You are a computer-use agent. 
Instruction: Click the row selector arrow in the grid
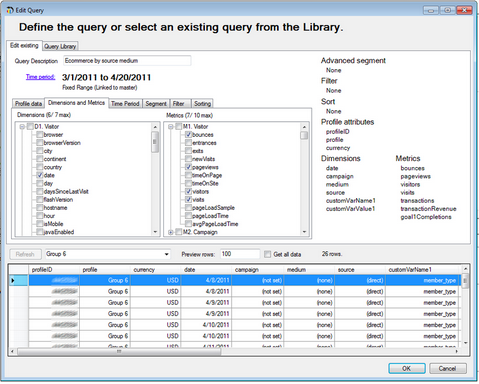coord(13,281)
